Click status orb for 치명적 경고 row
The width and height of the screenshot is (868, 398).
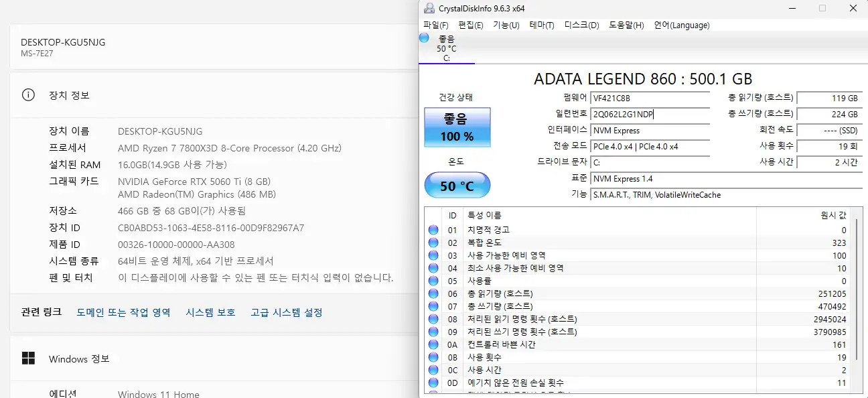point(433,230)
